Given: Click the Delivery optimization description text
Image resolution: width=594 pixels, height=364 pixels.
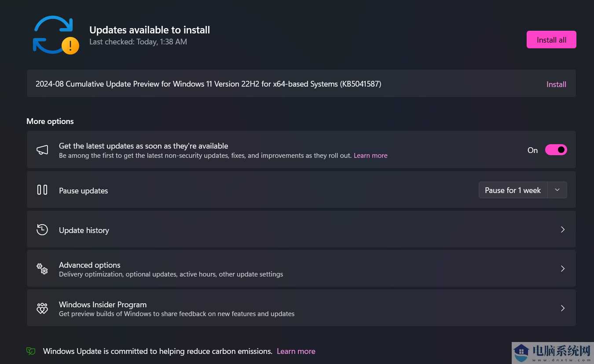Looking at the screenshot, I should 171,274.
